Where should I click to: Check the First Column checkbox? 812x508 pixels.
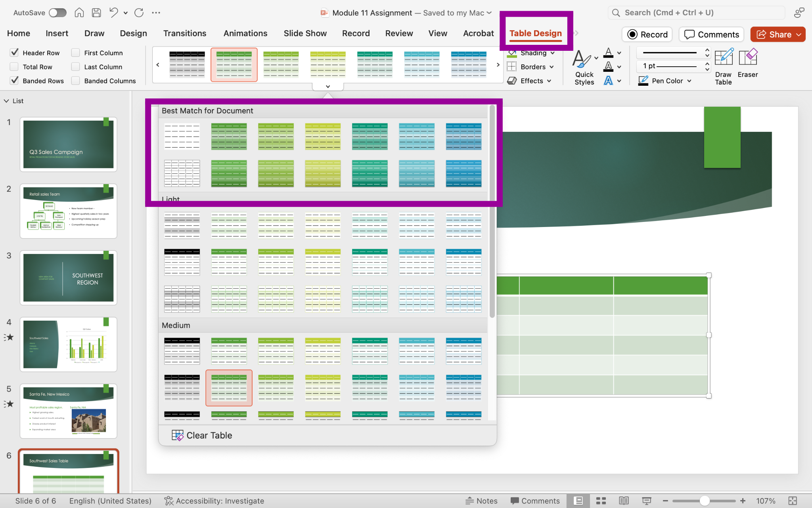pyautogui.click(x=76, y=53)
